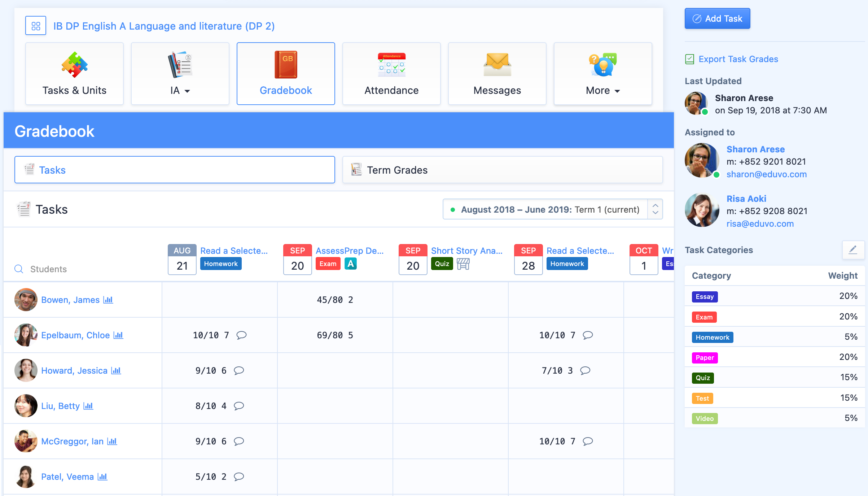Screen dimensions: 868x496
Task: Click the class grid icon beside course title
Action: [x=35, y=26]
